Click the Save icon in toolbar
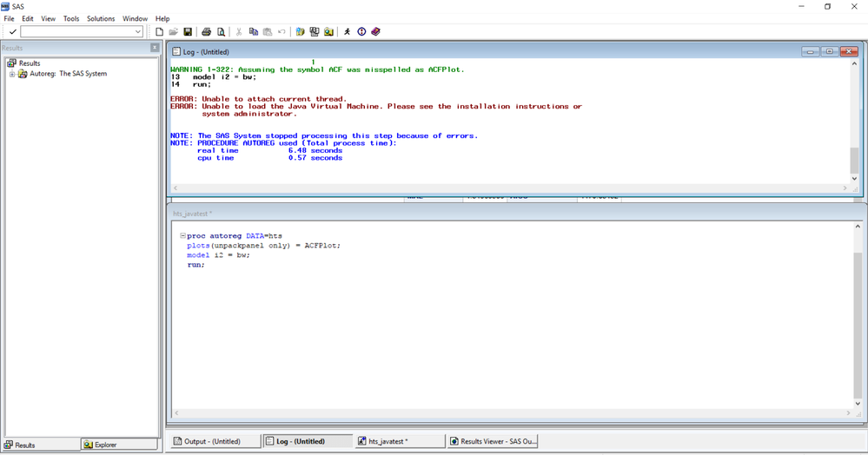The width and height of the screenshot is (868, 455). click(188, 32)
